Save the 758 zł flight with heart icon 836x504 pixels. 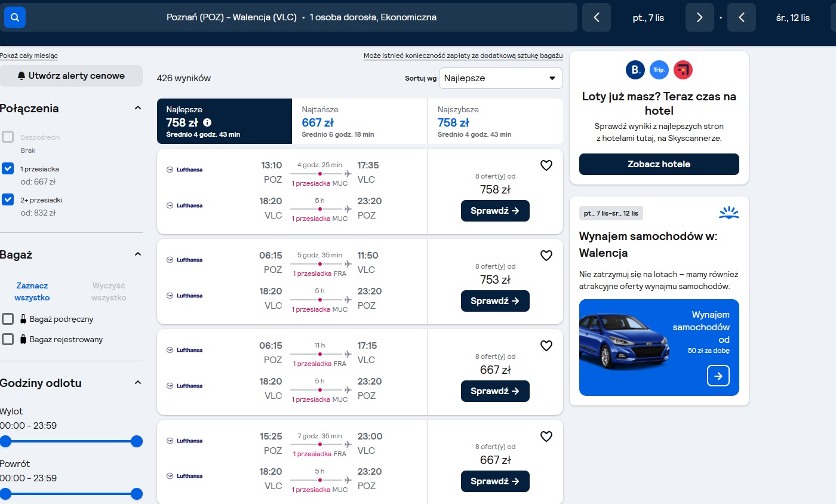coord(546,165)
